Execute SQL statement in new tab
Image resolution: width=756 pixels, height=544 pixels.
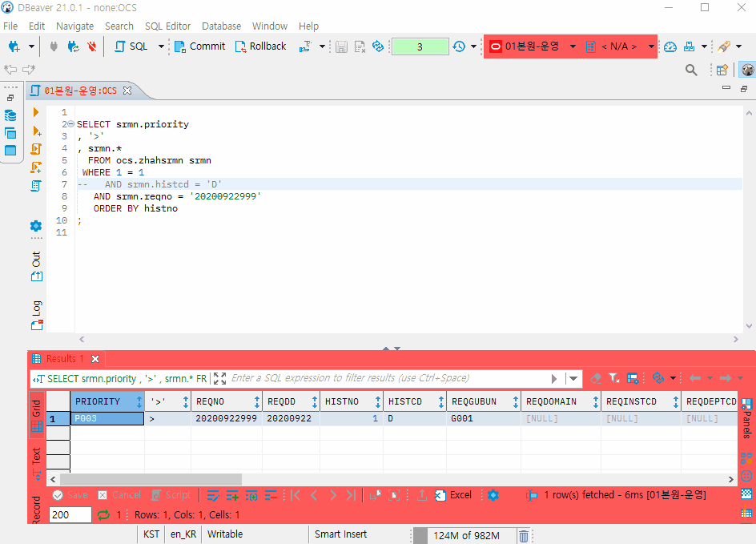click(x=37, y=131)
